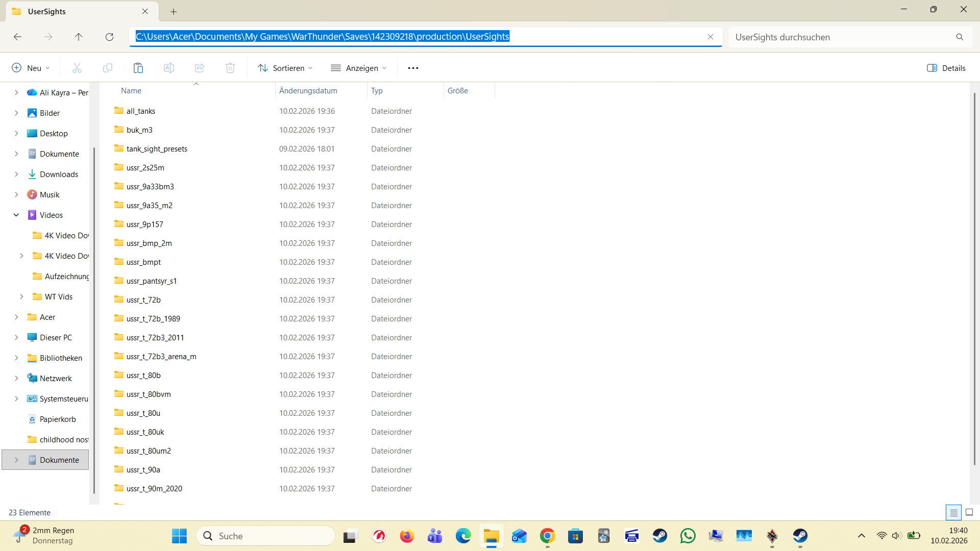Toggle the Details pane button

pyautogui.click(x=946, y=68)
